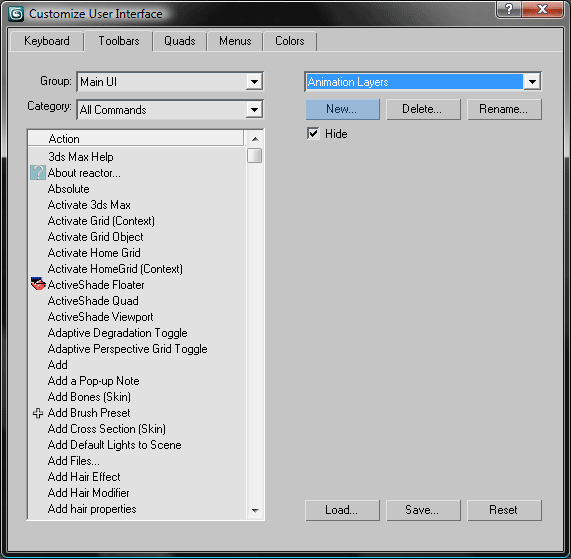The image size is (571, 559).
Task: Click the action list scroll up arrow
Action: (255, 139)
